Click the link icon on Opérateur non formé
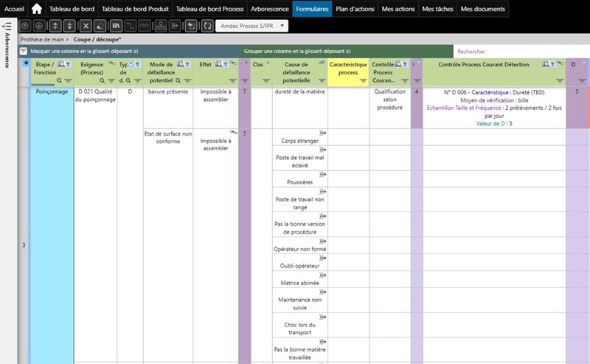Image resolution: width=590 pixels, height=364 pixels. (x=322, y=242)
